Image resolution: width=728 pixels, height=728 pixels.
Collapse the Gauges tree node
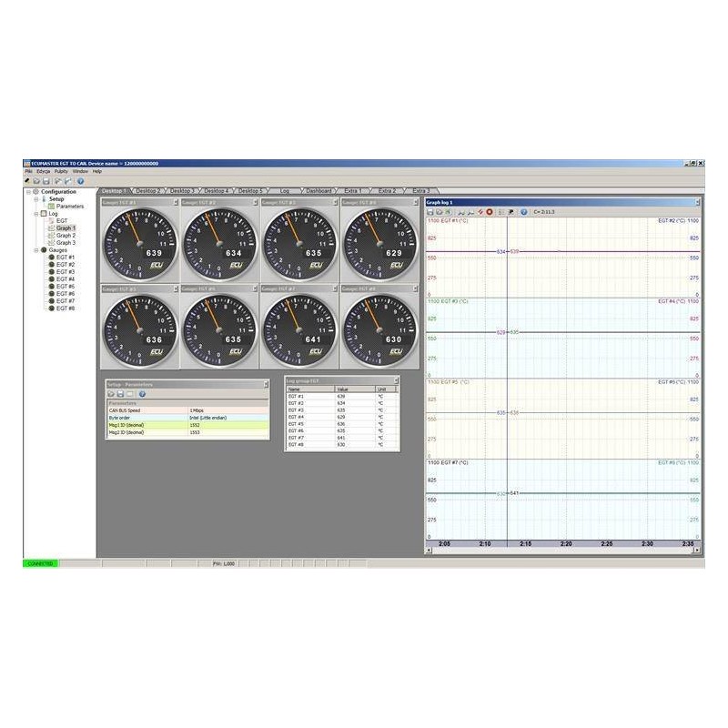(x=35, y=250)
